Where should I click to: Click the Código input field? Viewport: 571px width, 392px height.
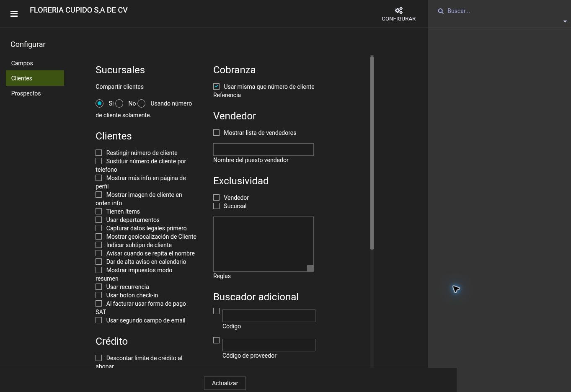269,316
